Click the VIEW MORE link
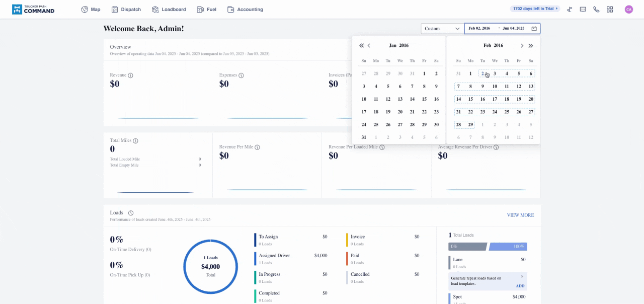 [520, 215]
